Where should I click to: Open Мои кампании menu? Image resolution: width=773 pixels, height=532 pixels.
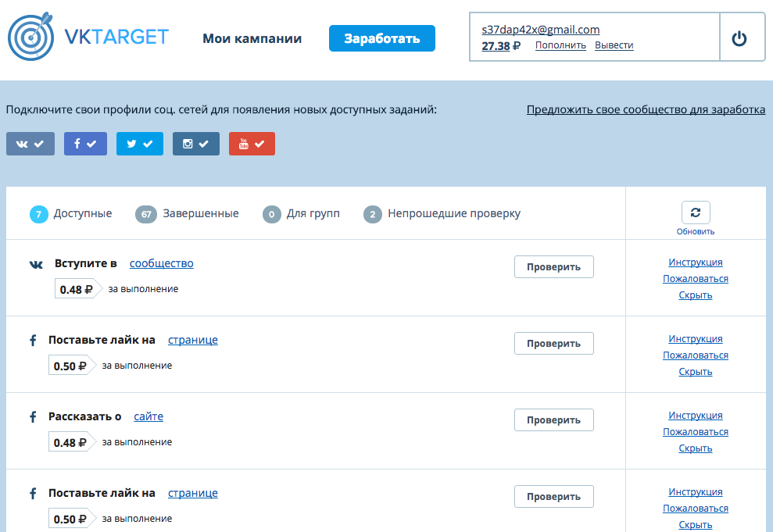(x=252, y=38)
